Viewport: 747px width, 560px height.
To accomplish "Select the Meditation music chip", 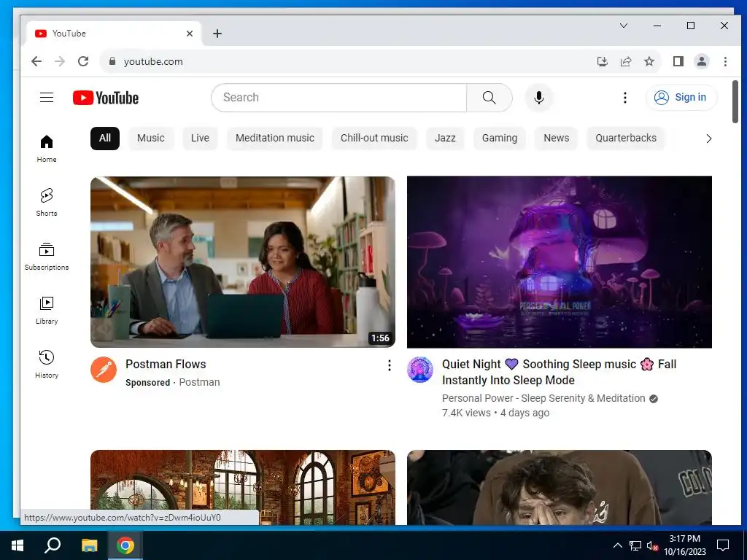I will point(275,138).
